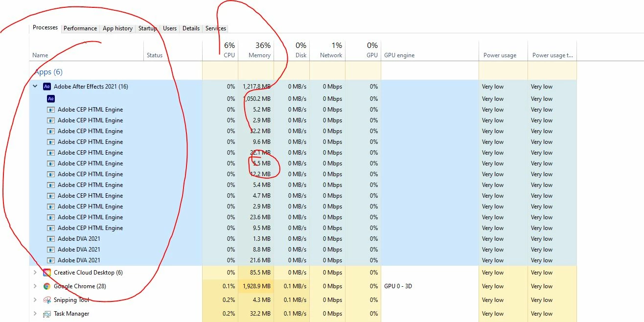Sort by the Disk column header
644x322 pixels.
(292, 50)
